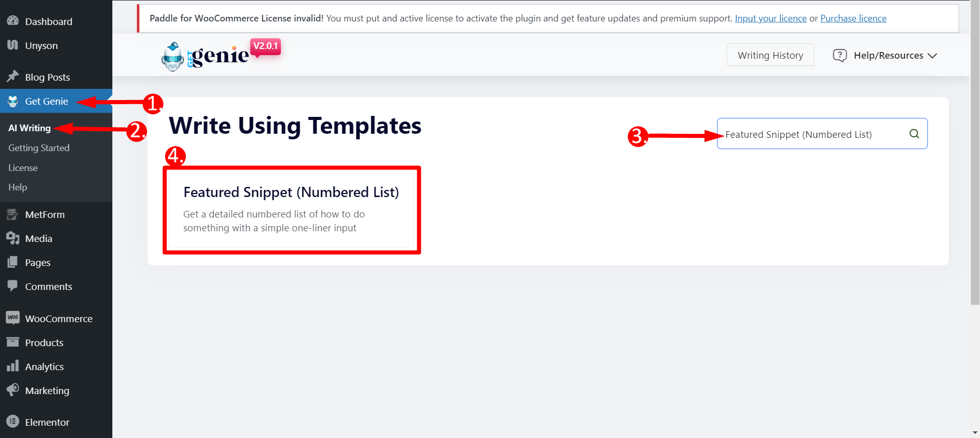Viewport: 980px width, 438px height.
Task: Click the template search input field
Action: click(812, 134)
